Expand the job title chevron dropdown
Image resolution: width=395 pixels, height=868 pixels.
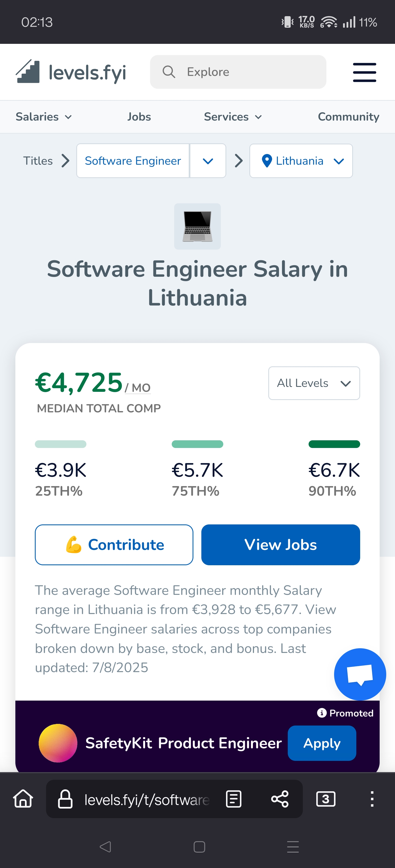[x=208, y=161]
